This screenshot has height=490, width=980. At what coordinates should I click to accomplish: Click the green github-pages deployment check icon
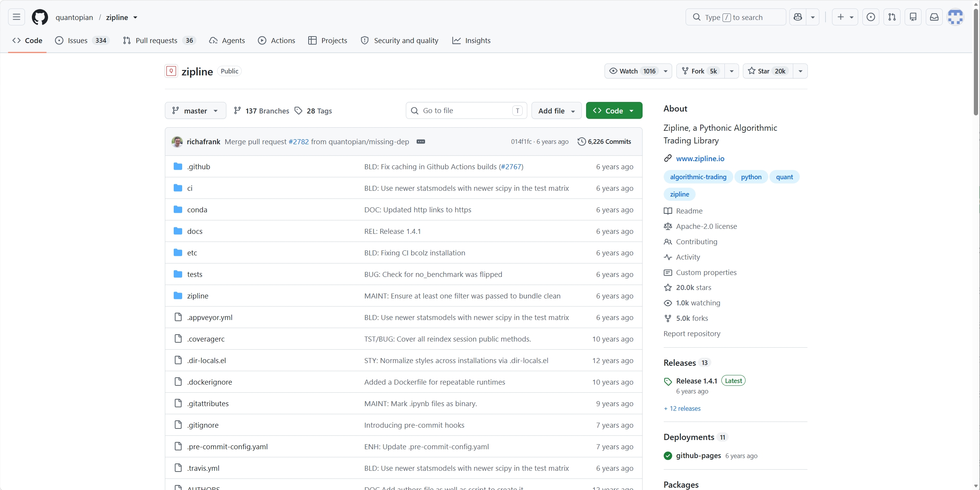(668, 456)
